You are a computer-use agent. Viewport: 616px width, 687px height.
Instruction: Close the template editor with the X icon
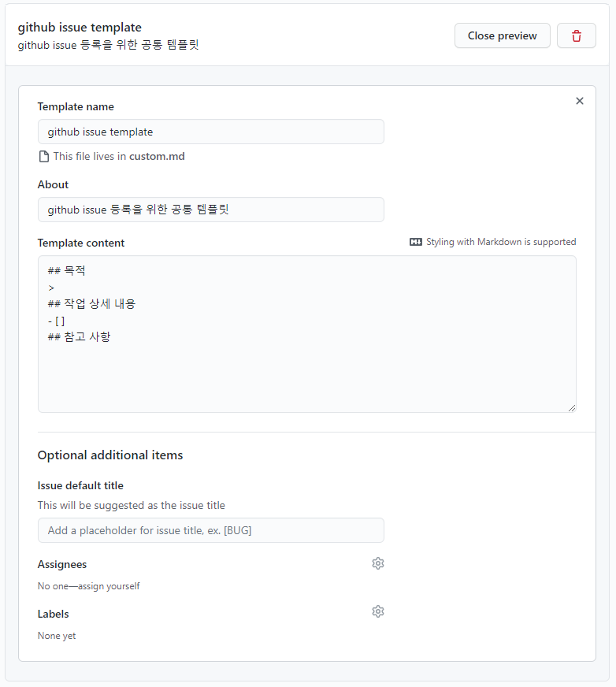click(x=580, y=101)
